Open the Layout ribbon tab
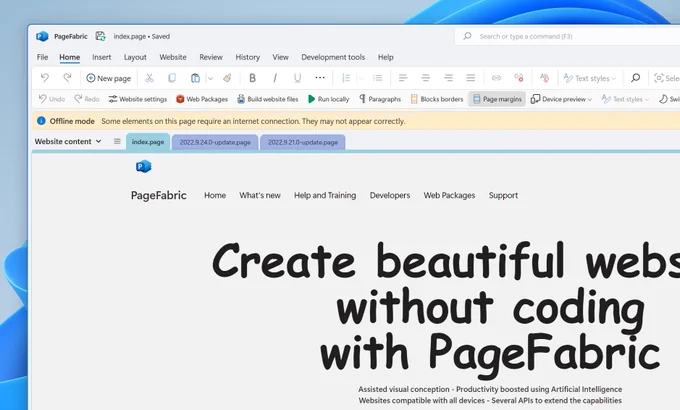 coord(135,57)
